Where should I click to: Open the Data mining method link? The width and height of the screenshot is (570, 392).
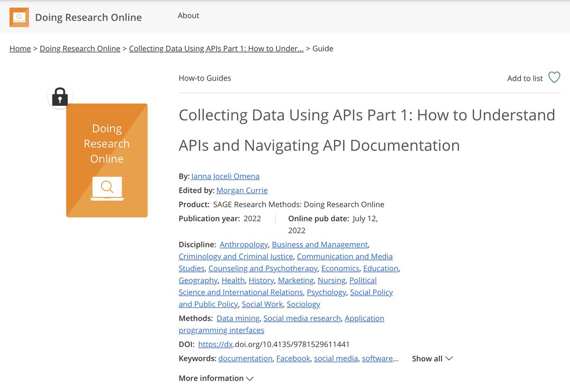click(x=238, y=318)
